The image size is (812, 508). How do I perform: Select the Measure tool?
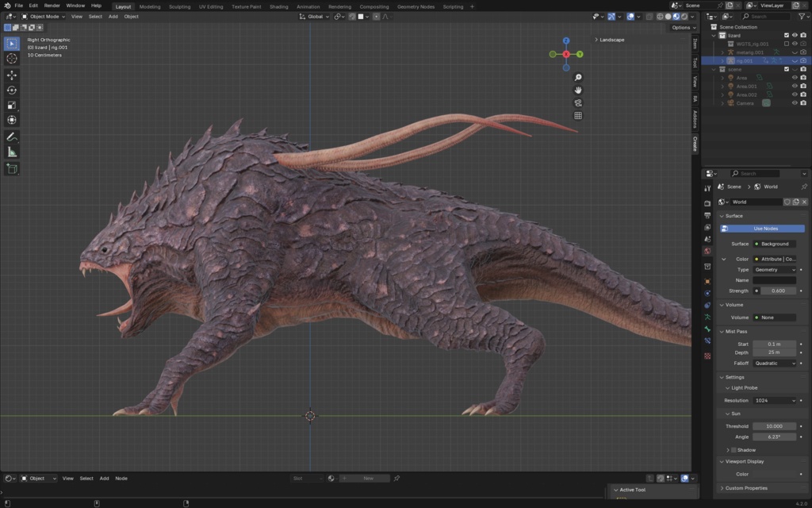11,150
